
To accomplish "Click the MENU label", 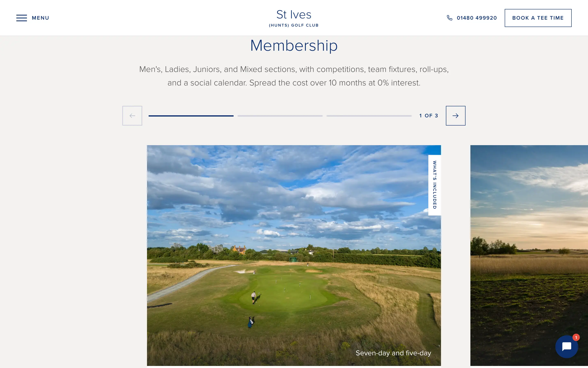I will [x=41, y=18].
